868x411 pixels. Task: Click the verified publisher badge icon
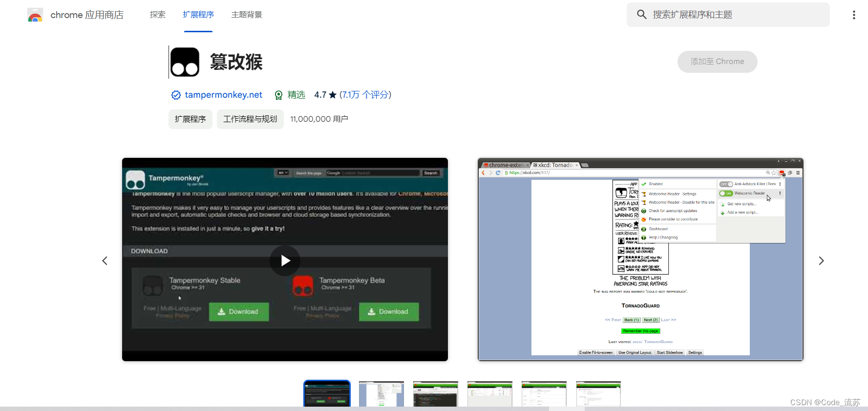176,95
